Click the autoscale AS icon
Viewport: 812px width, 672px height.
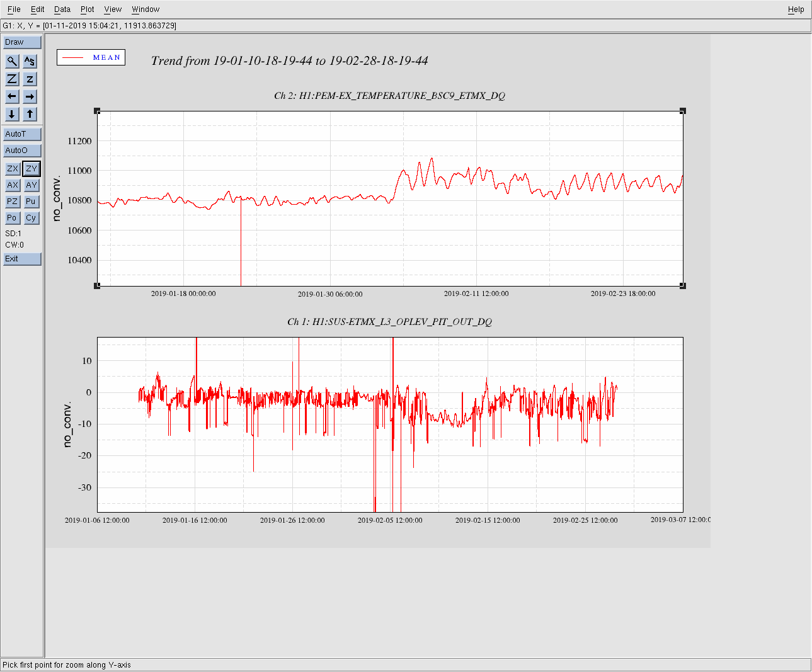[30, 61]
